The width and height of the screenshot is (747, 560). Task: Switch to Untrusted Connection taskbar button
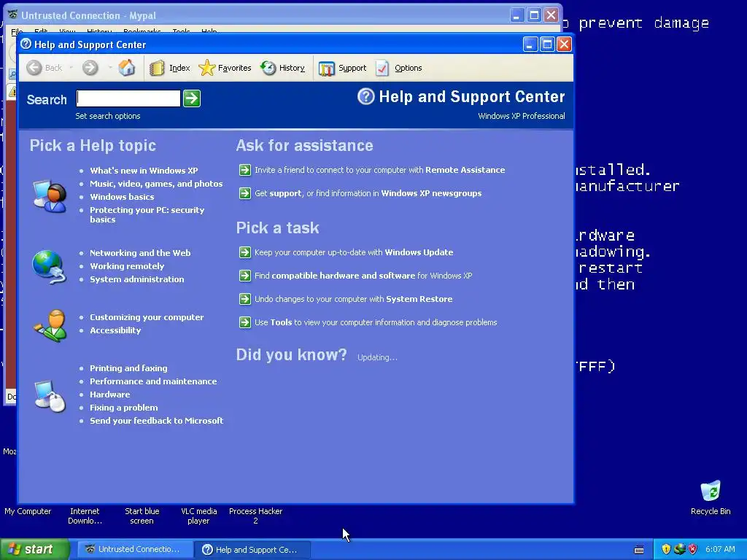[x=134, y=549]
